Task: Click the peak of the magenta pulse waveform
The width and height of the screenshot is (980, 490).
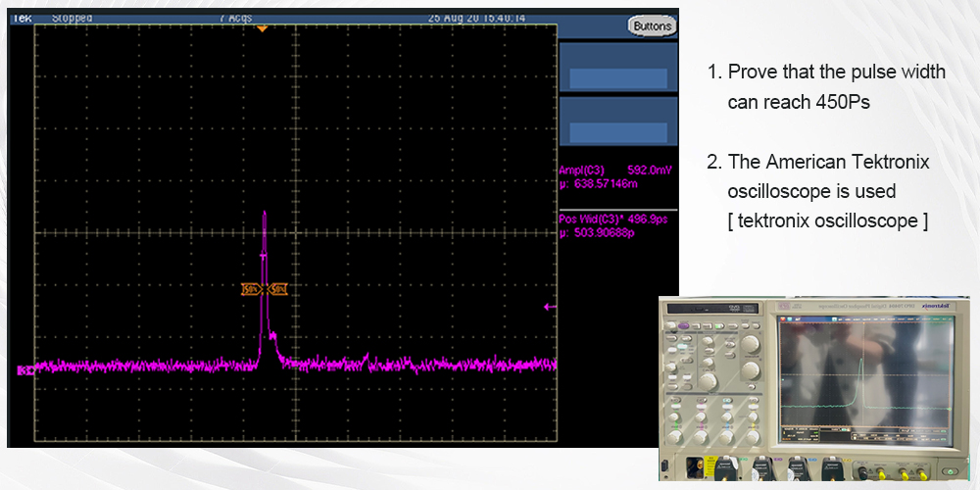Action: [x=264, y=213]
